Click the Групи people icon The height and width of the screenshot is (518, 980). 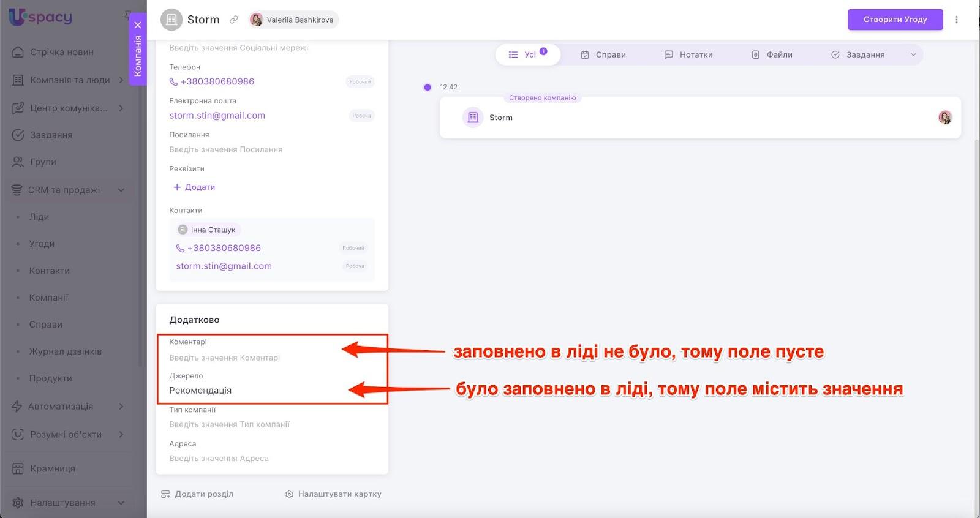[18, 162]
